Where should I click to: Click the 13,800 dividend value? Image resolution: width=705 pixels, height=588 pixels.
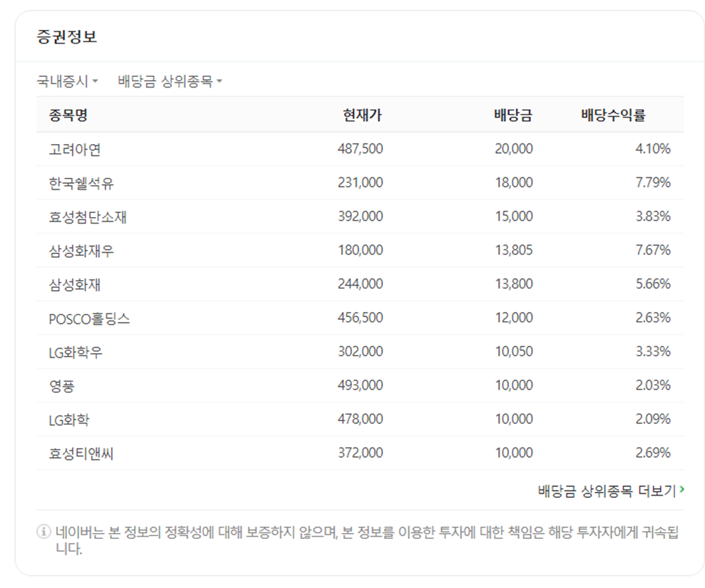514,283
